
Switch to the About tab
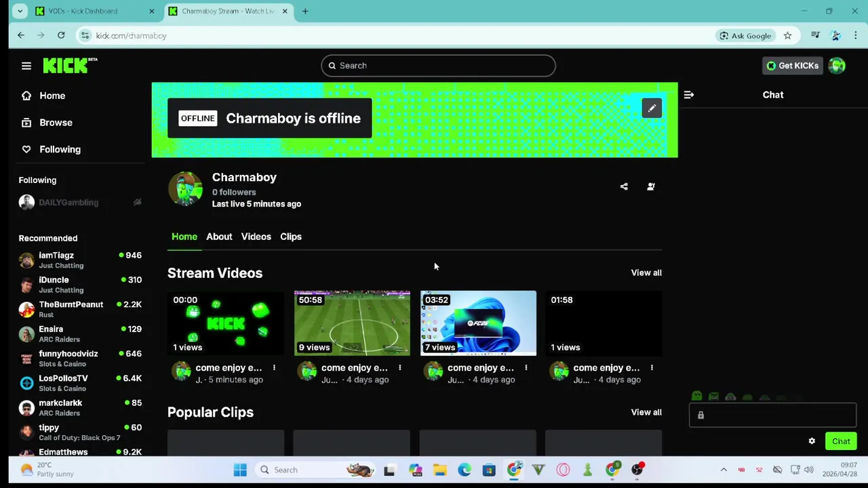click(x=219, y=237)
